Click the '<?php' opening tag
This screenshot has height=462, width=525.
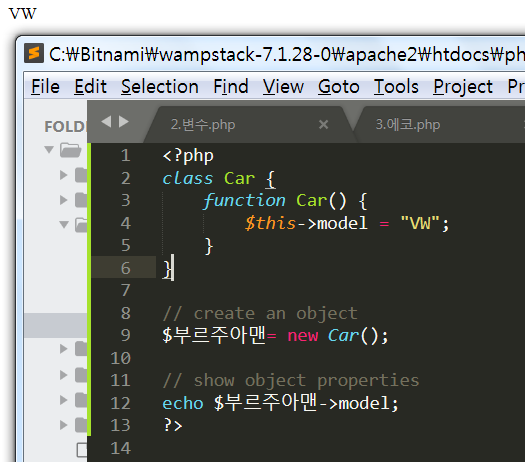coord(188,156)
